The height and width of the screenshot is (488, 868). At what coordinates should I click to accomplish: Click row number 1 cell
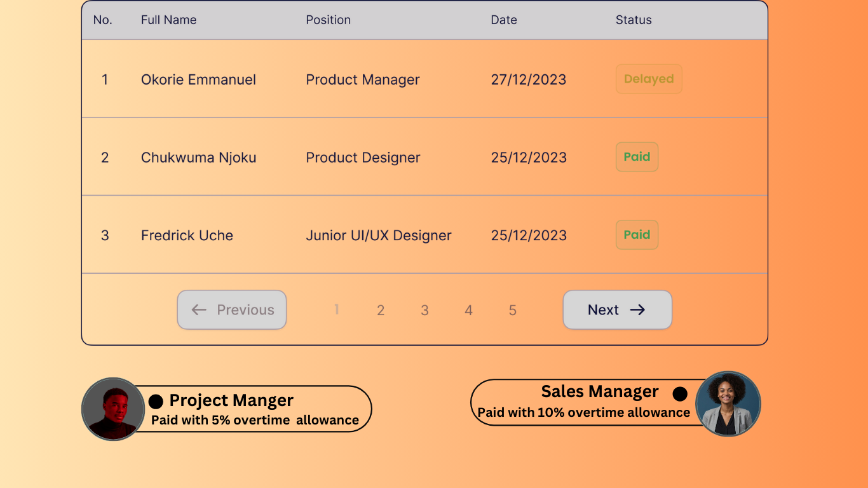point(105,79)
